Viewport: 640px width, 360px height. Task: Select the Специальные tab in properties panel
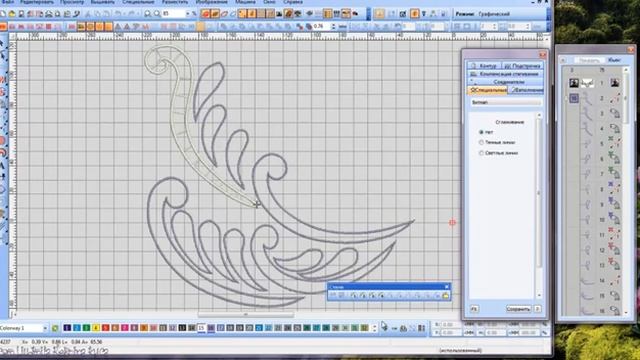(487, 90)
